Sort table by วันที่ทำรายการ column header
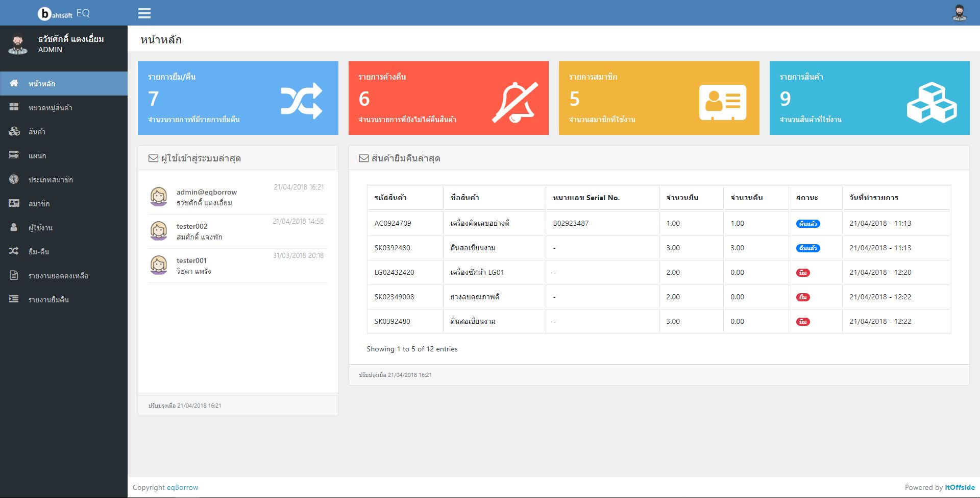The image size is (980, 498). coord(874,198)
